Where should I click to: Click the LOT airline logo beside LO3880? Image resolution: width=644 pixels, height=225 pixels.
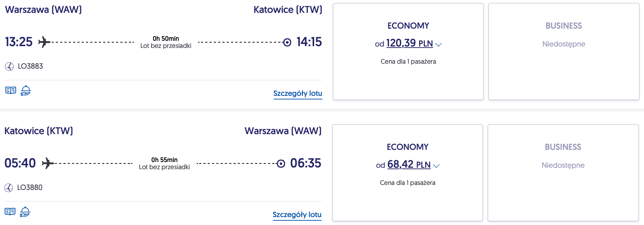(9, 187)
